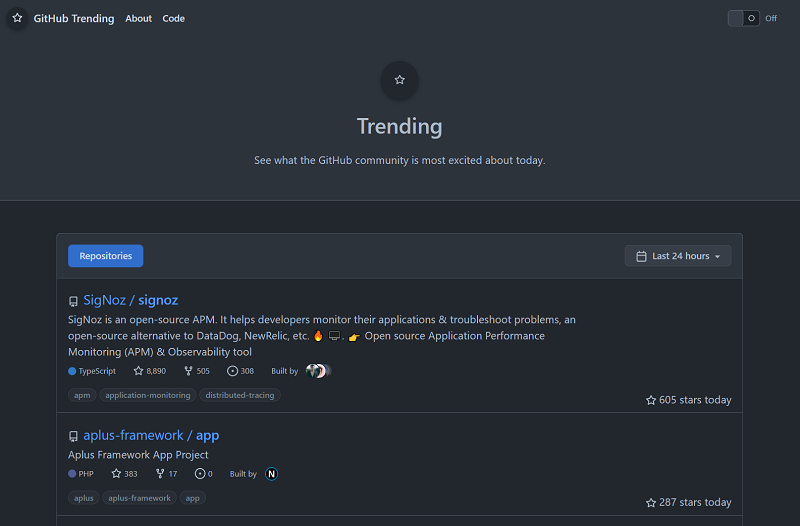Image resolution: width=800 pixels, height=526 pixels.
Task: Open the Code menu item
Action: click(x=173, y=18)
